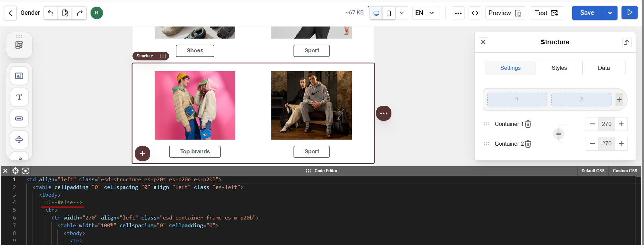This screenshot has width=644, height=245.
Task: Select the Text block tool
Action: pos(19,97)
